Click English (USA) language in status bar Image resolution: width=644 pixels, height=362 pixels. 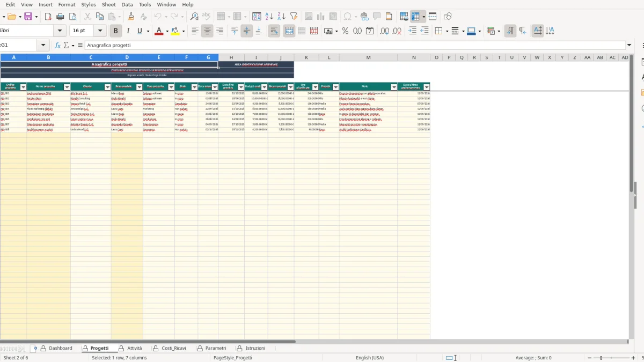370,358
